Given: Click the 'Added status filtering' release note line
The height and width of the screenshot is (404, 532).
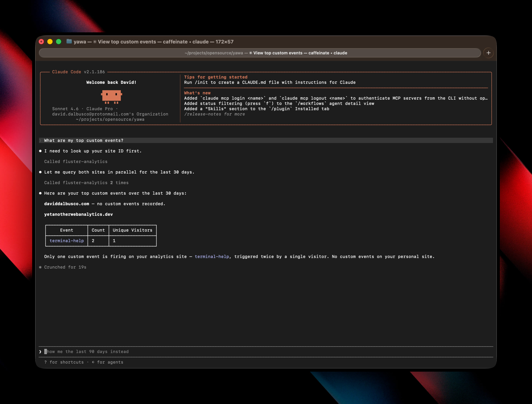Looking at the screenshot, I should click(x=279, y=103).
